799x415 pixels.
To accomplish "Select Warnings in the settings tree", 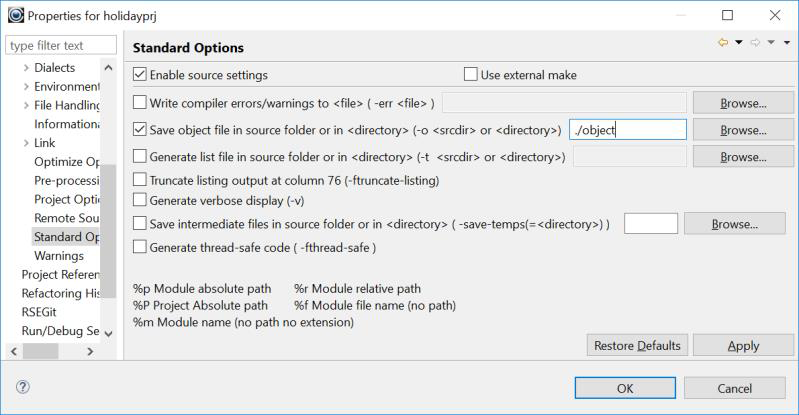I will coord(59,256).
